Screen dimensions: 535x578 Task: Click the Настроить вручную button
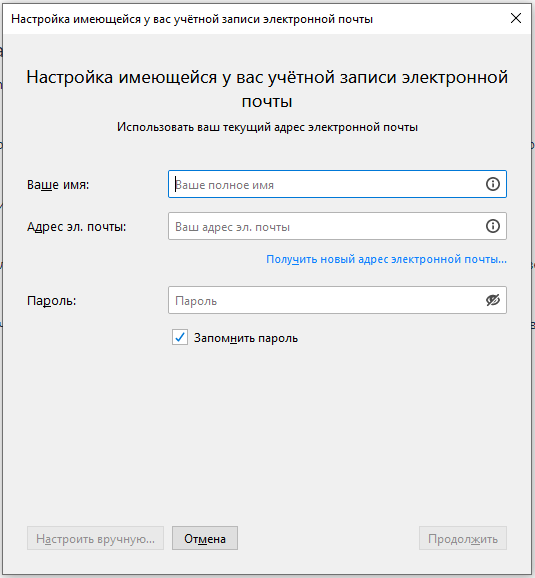tap(95, 538)
